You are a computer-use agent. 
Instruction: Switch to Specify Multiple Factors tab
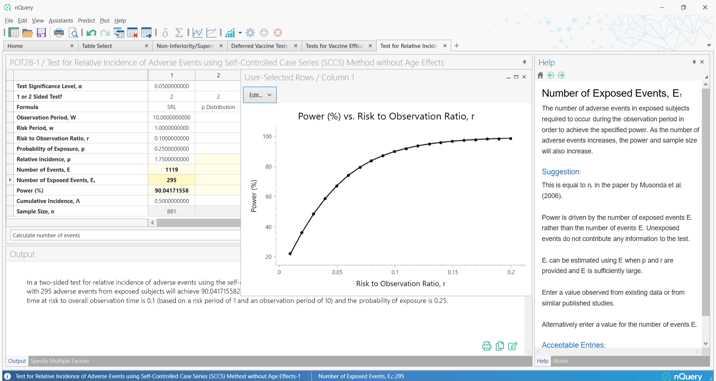pos(59,361)
